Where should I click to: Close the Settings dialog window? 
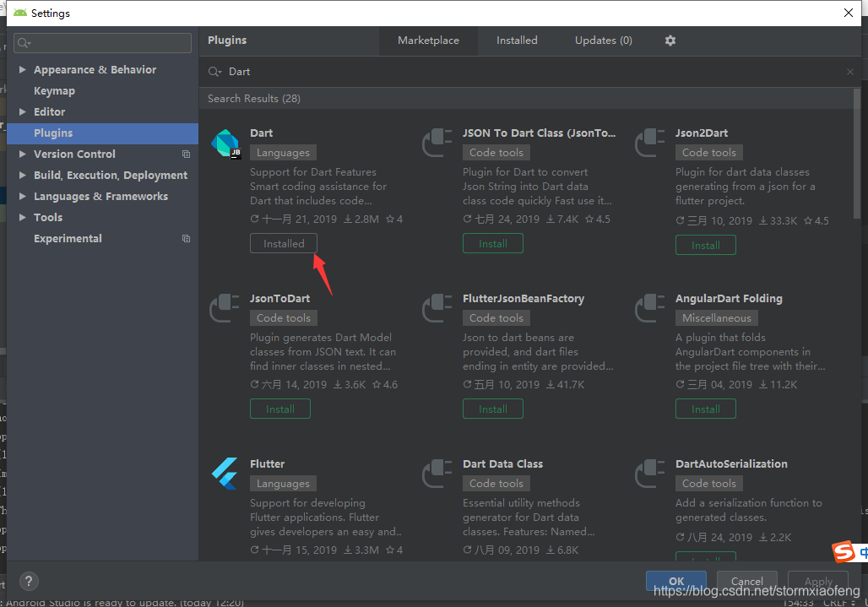point(849,13)
